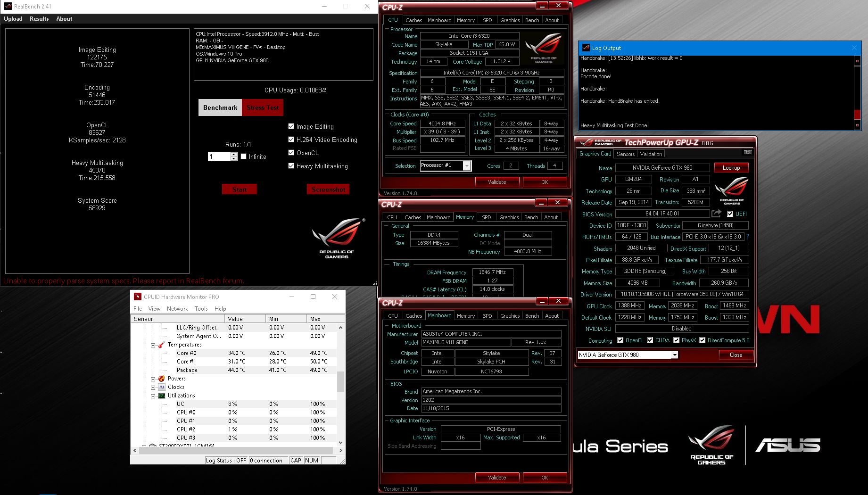Collapse the Temperatures tree node
Image resolution: width=868 pixels, height=495 pixels.
[153, 345]
